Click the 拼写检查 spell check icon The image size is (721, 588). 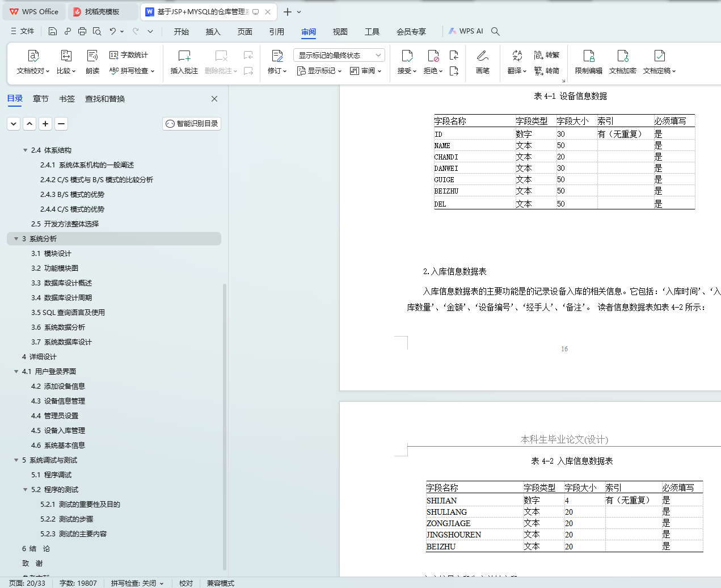pyautogui.click(x=114, y=71)
